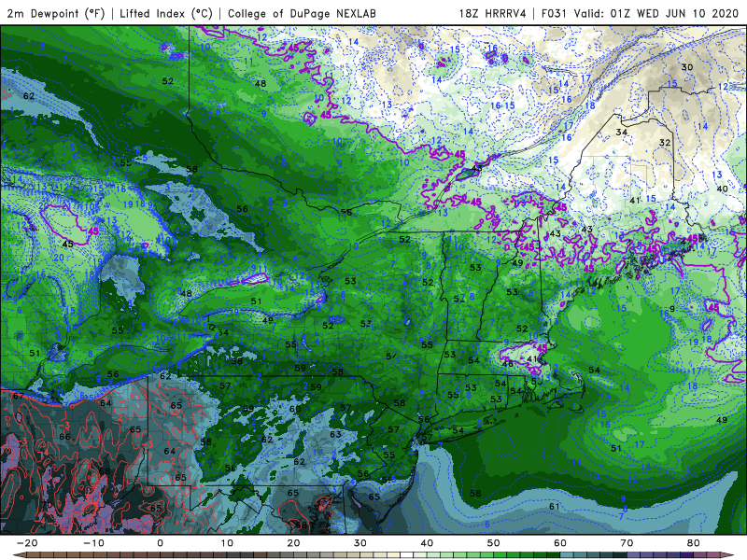This screenshot has width=747, height=560.
Task: Click the '2m Dewpoint (°F)' title text
Action: (x=55, y=13)
